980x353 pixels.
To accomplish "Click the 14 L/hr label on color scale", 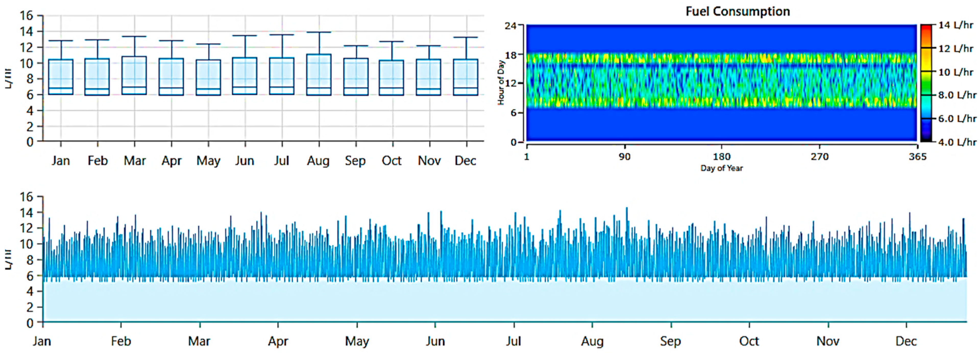I will point(955,25).
